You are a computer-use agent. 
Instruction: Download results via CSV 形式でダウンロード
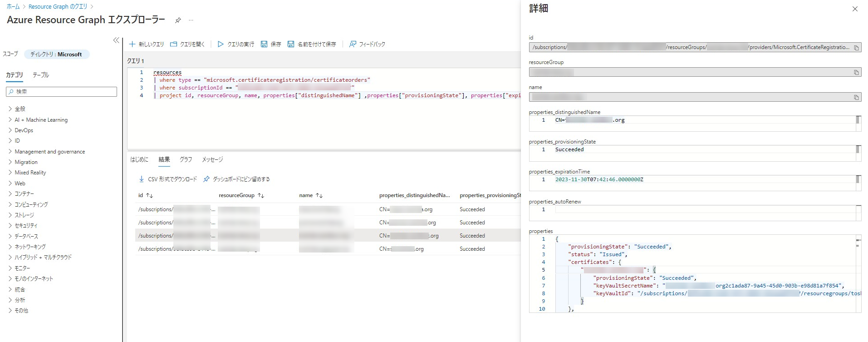168,179
